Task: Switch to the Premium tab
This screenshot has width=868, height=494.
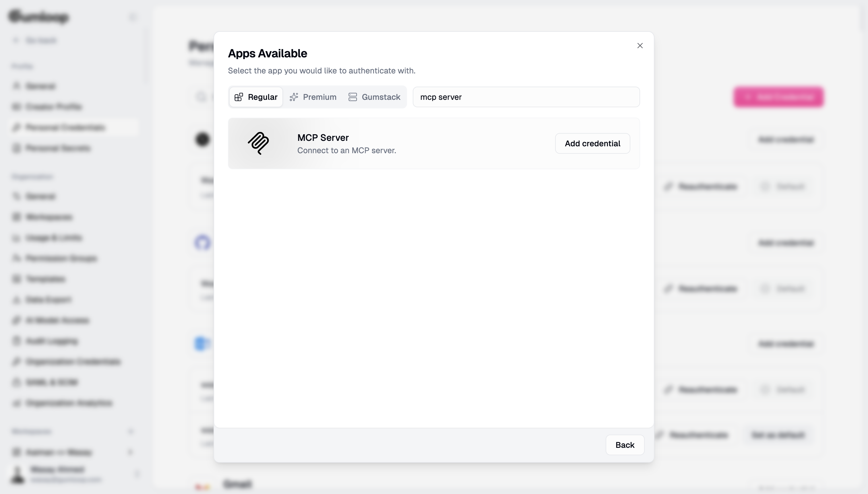Action: [313, 97]
